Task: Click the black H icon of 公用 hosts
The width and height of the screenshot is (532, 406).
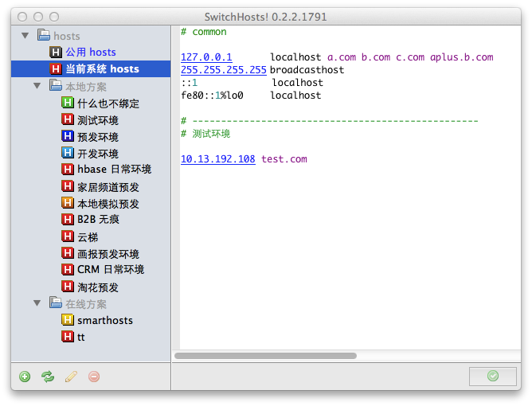Action: pyautogui.click(x=55, y=52)
